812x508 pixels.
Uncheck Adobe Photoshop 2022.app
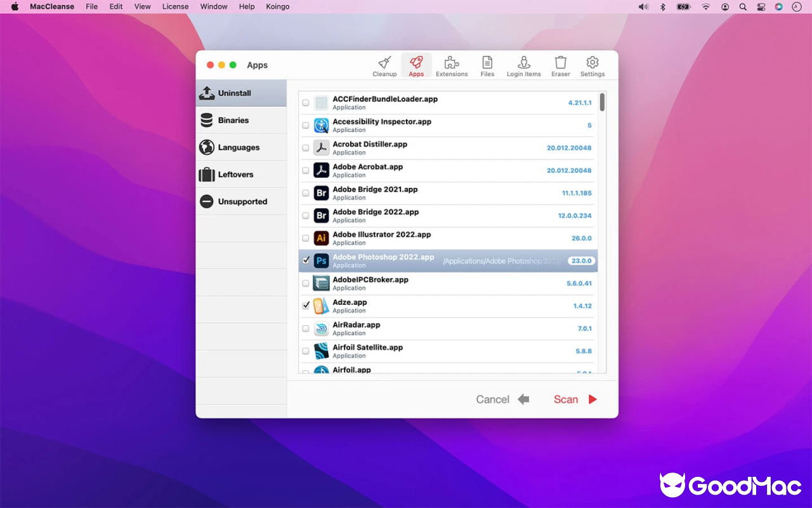click(306, 260)
